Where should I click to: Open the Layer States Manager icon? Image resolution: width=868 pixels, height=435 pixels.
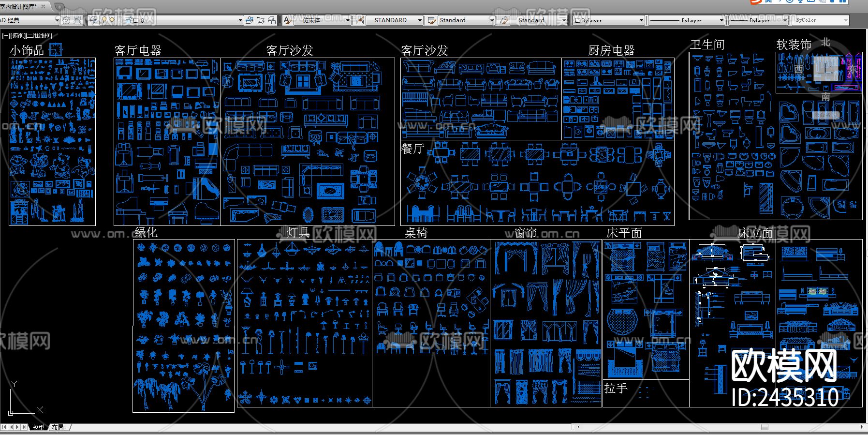tap(272, 20)
